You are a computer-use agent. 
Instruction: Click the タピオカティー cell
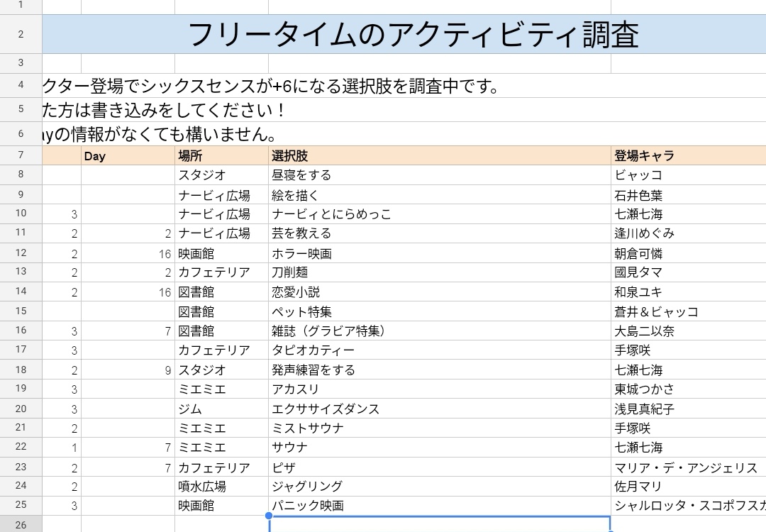click(439, 350)
